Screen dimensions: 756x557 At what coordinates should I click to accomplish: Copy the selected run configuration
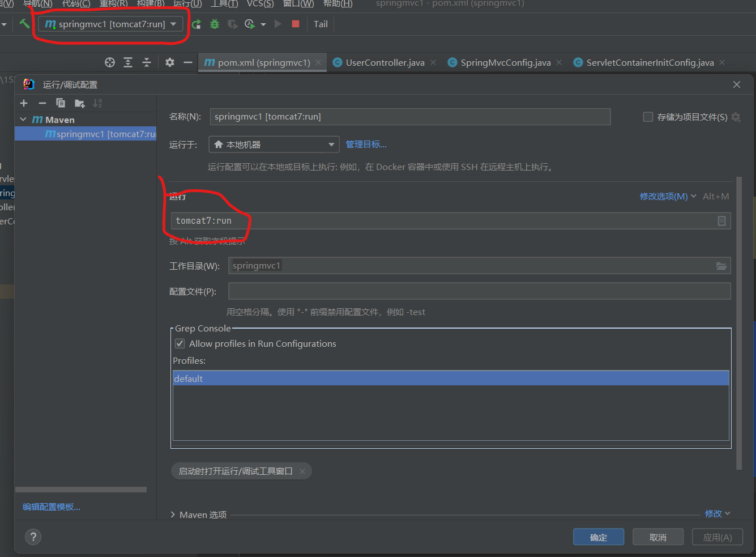pos(61,103)
